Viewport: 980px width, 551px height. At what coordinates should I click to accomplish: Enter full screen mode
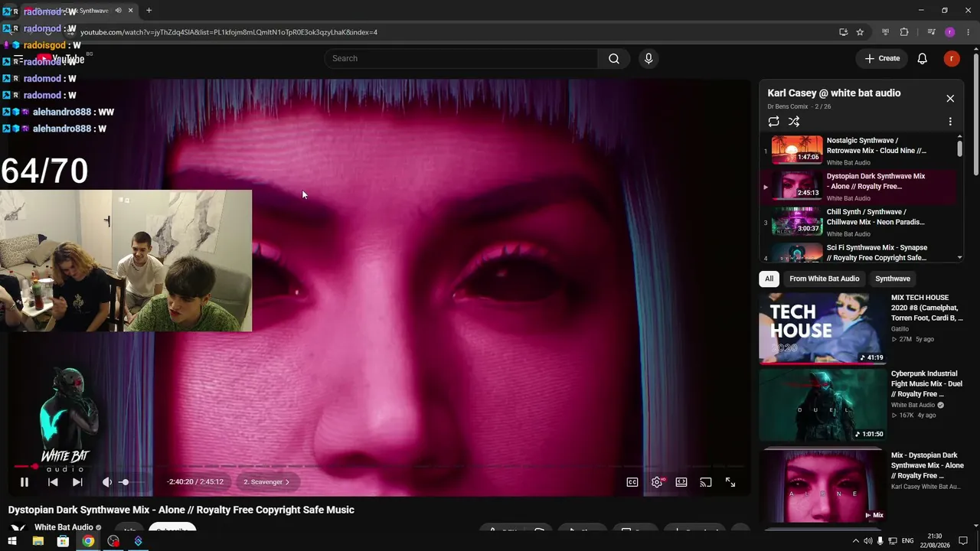point(730,482)
